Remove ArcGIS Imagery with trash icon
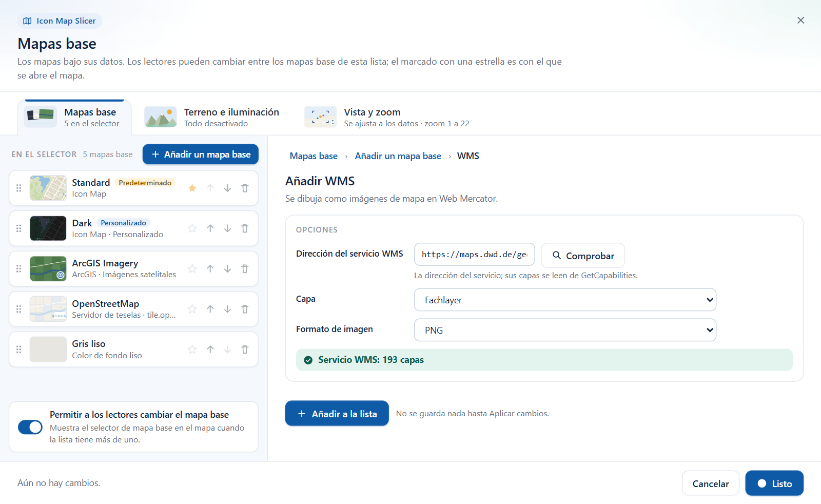821x504 pixels. pyautogui.click(x=245, y=268)
